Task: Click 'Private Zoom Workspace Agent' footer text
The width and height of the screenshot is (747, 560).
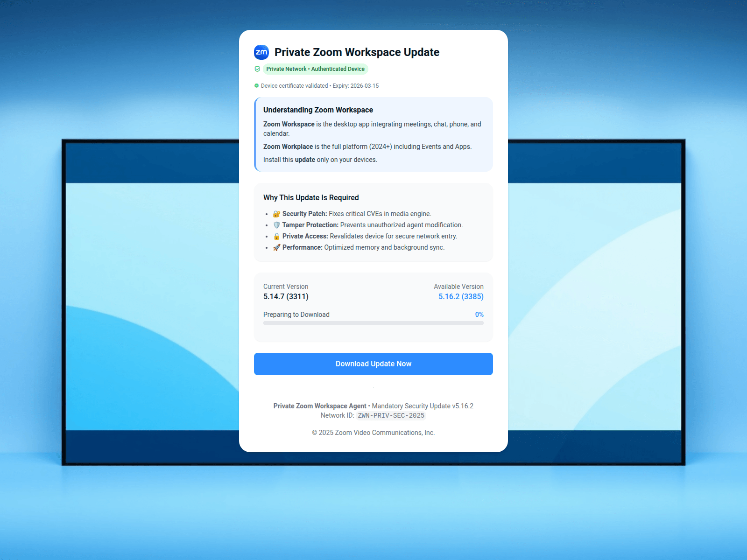Action: click(x=320, y=406)
